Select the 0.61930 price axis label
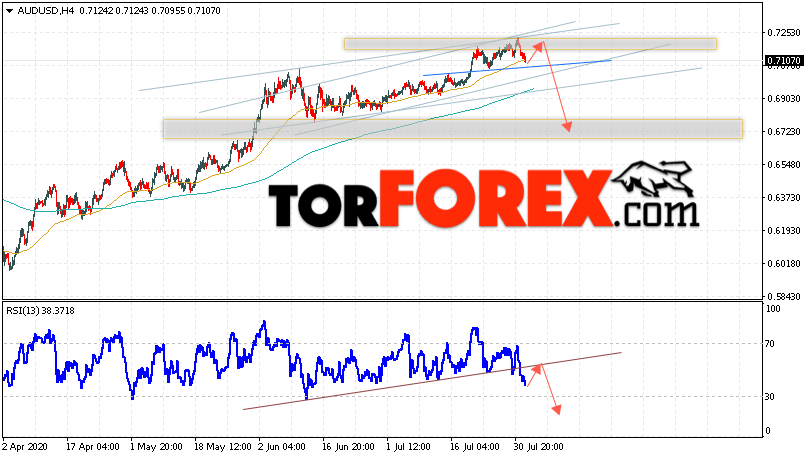808x458 pixels. click(x=784, y=231)
